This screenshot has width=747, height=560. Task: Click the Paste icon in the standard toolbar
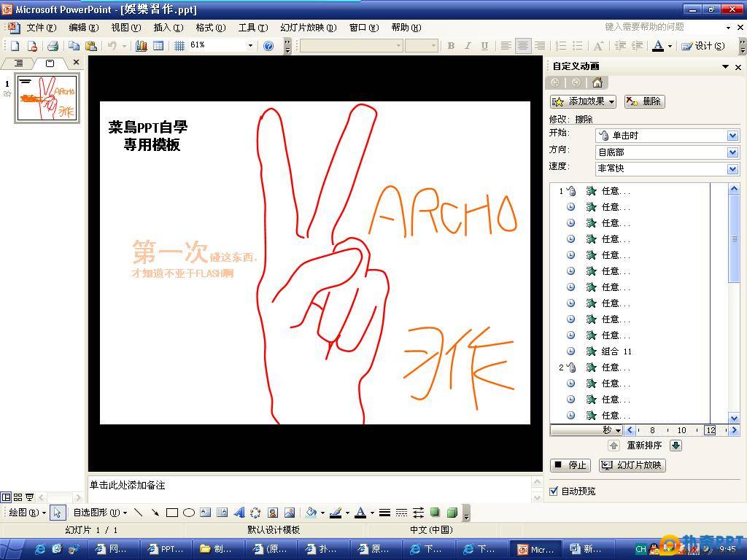tap(90, 46)
